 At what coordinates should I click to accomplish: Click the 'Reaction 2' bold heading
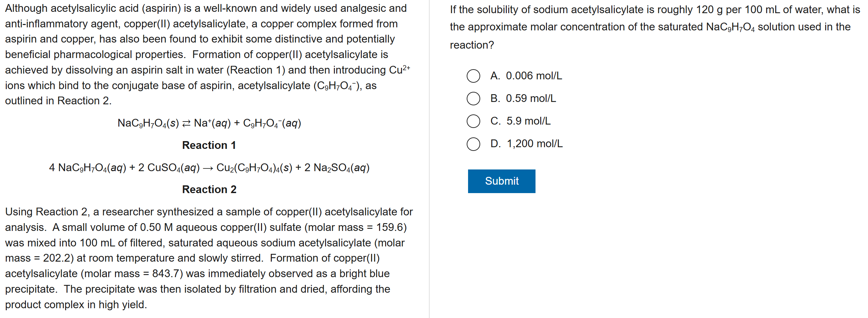click(209, 189)
